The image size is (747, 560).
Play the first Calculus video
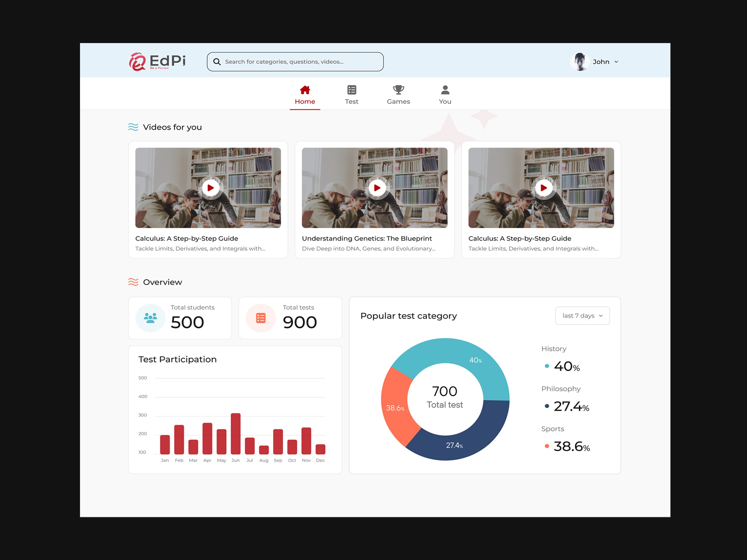210,188
